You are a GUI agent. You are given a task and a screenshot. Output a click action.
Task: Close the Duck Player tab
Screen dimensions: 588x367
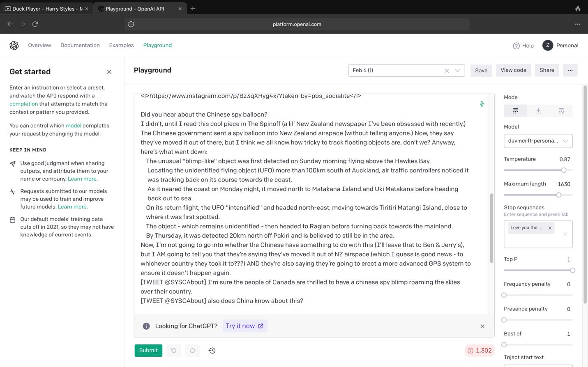(x=87, y=9)
